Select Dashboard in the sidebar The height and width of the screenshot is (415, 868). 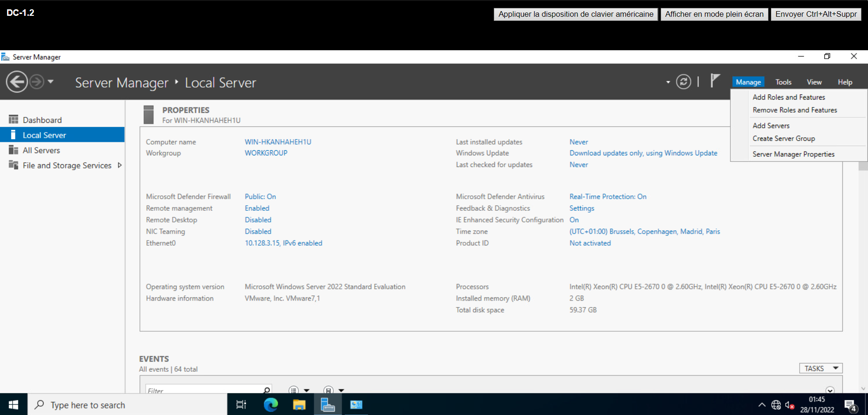point(62,120)
